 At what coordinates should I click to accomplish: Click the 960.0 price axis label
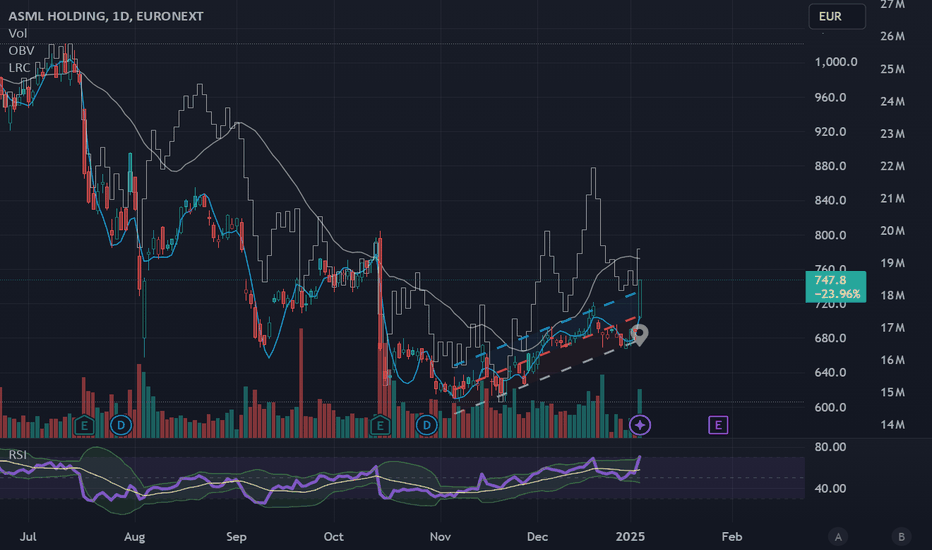point(830,98)
